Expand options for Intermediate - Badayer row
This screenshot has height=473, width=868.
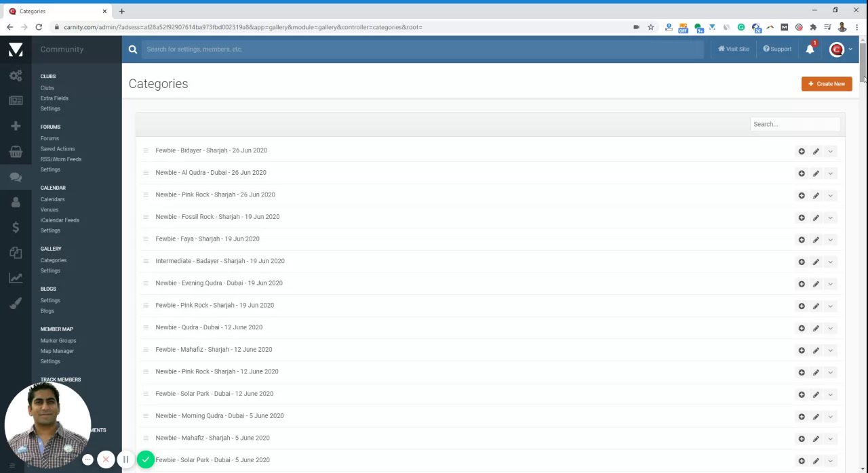pos(830,262)
